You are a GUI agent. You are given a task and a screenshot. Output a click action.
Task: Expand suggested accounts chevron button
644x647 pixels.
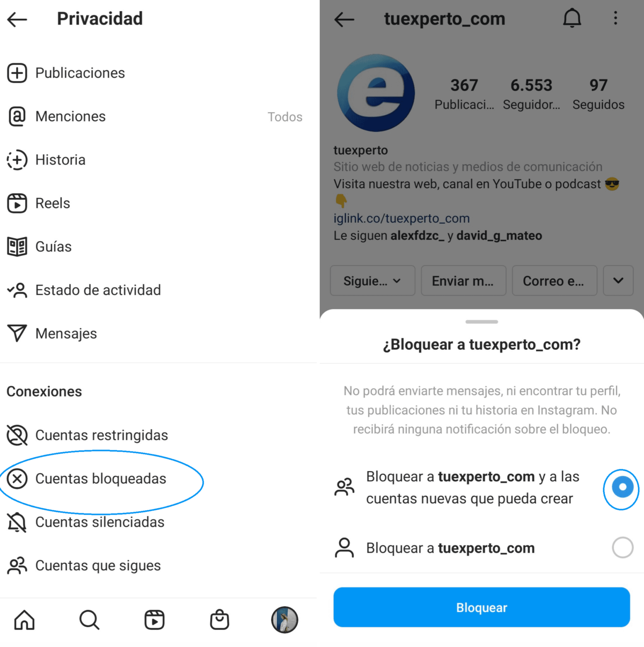[618, 281]
